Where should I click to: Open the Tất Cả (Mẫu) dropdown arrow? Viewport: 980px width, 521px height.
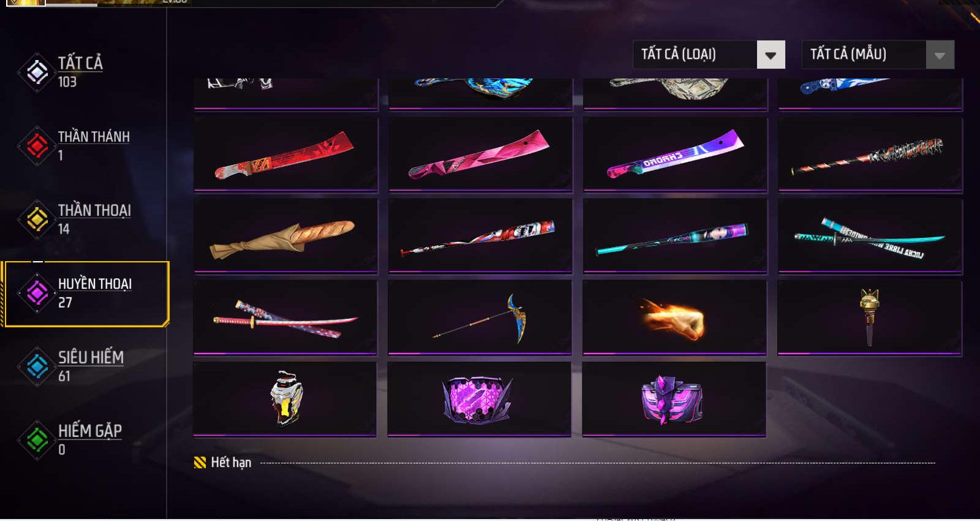click(x=940, y=55)
